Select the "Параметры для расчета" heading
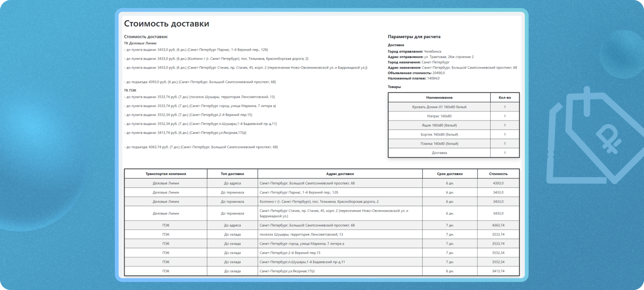The image size is (644, 290). [x=414, y=37]
